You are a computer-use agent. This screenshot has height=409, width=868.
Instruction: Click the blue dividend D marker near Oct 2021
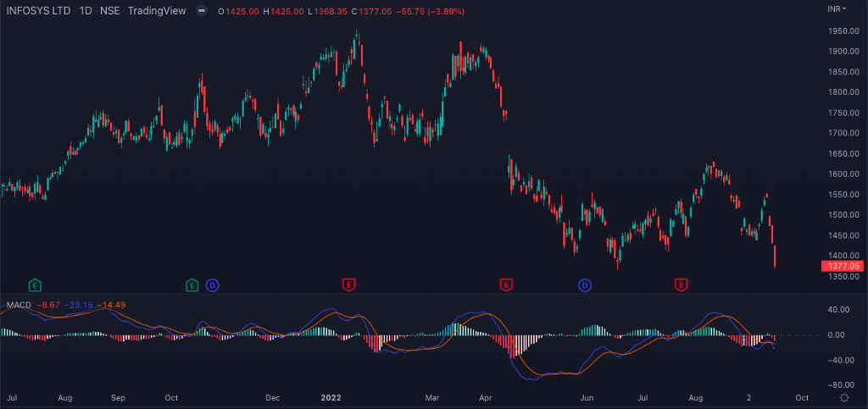click(x=212, y=285)
